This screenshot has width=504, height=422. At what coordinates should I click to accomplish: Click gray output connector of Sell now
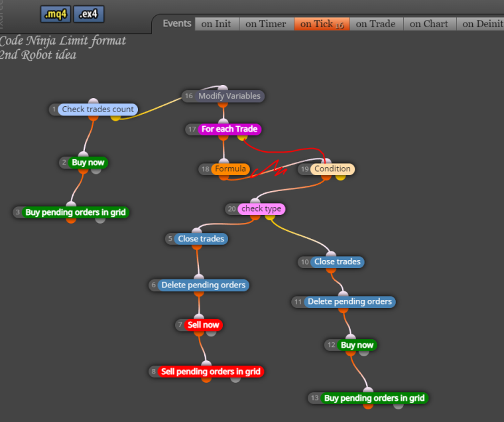pyautogui.click(x=211, y=333)
